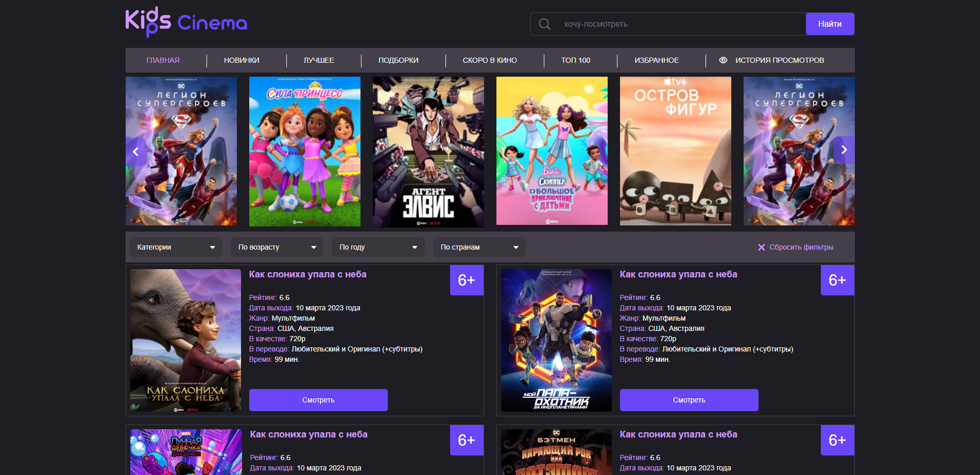Advance carousel with the next arrow
This screenshot has width=980, height=475.
(x=844, y=150)
